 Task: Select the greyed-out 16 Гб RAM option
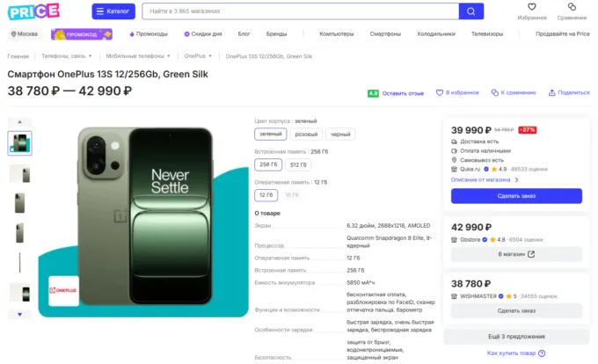click(292, 195)
